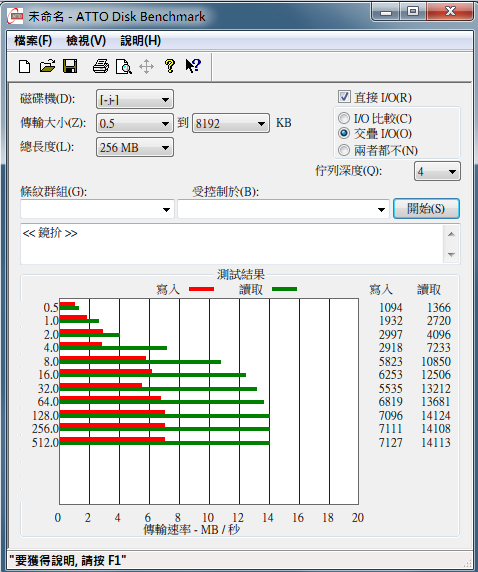
Task: Maximize the ATTO Disk Benchmark window
Action: (413, 12)
